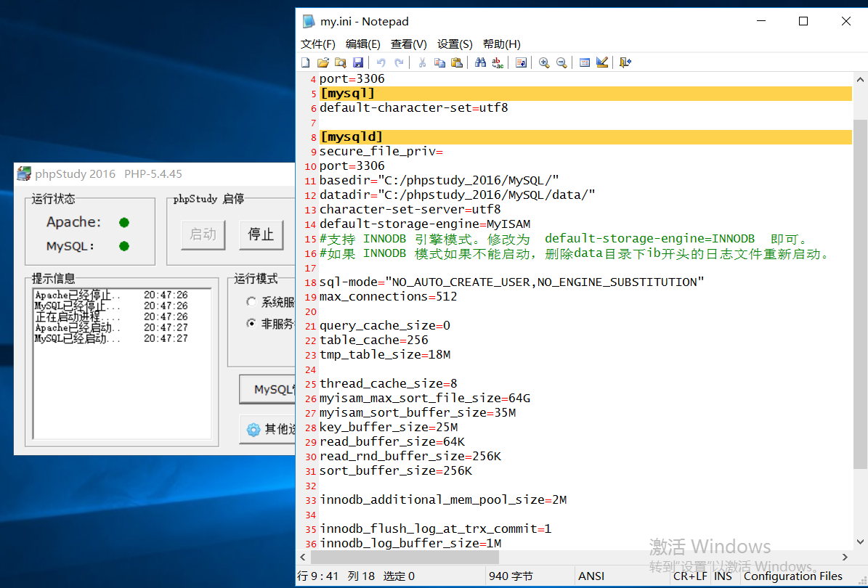
Task: Open the 帮助(H) menu
Action: [x=501, y=44]
